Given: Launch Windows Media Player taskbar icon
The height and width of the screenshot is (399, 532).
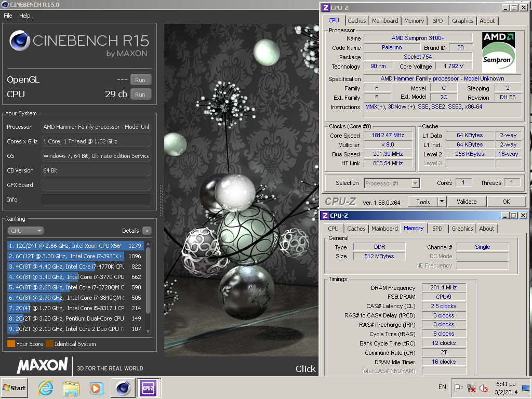Looking at the screenshot, I should tap(97, 388).
